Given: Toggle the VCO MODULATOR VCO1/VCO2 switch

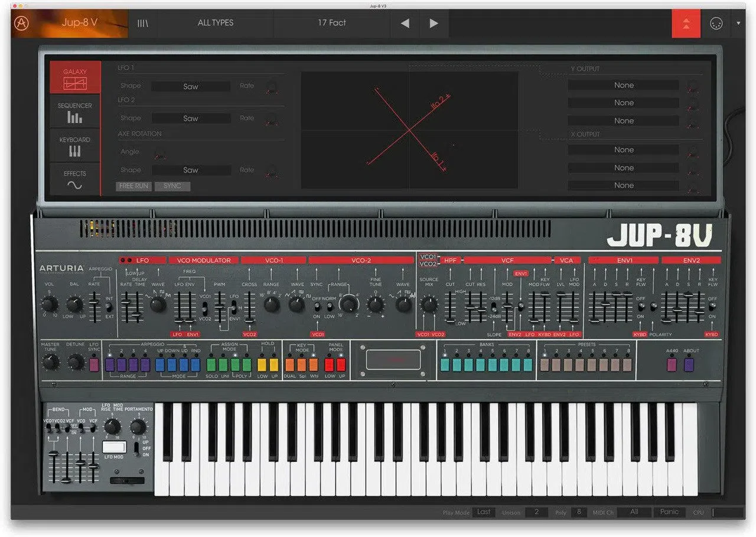Looking at the screenshot, I should point(205,308).
